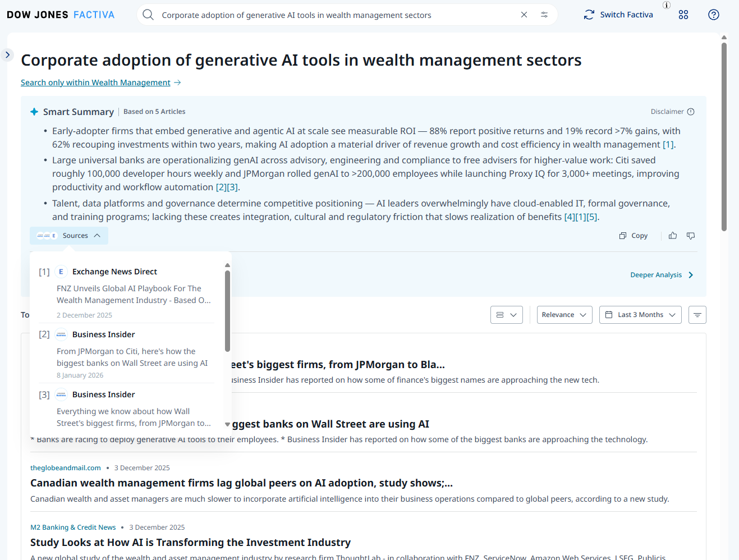Open the Last 3 Months date dropdown

640,315
